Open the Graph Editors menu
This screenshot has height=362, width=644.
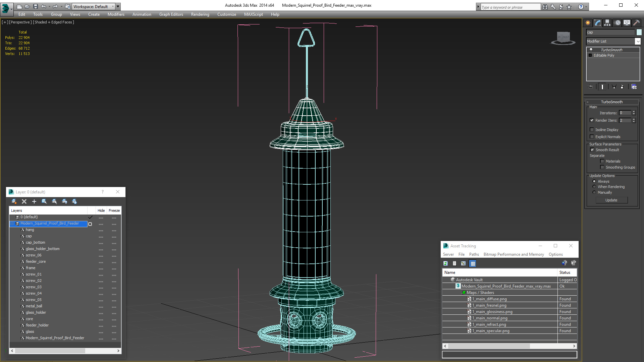(171, 14)
